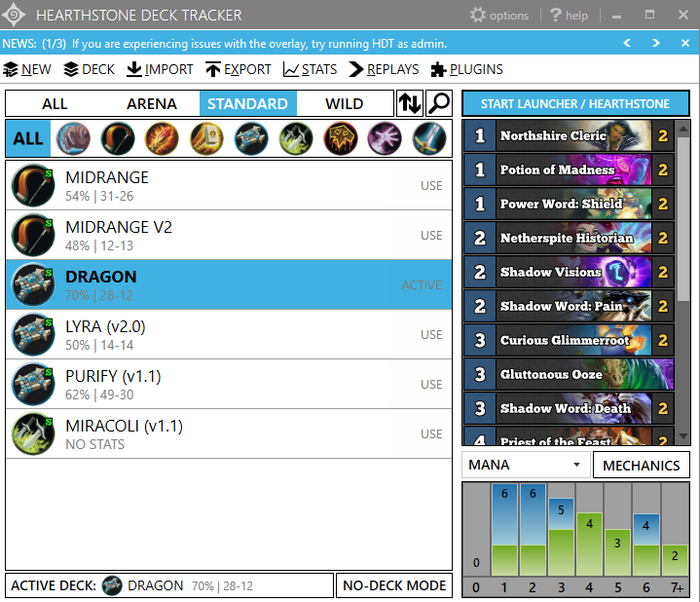Screen dimensions: 700x602
Task: Click PURIFY deck Priest icon
Action: click(33, 384)
